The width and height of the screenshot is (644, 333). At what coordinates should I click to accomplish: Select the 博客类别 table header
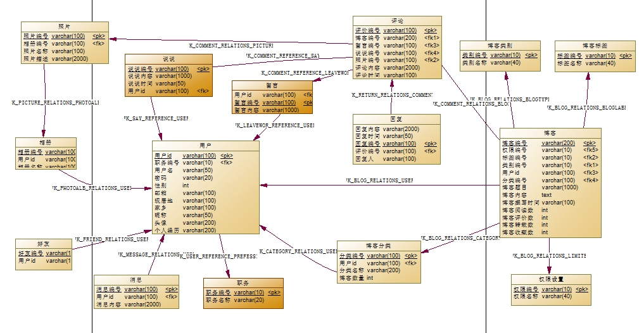click(x=500, y=46)
